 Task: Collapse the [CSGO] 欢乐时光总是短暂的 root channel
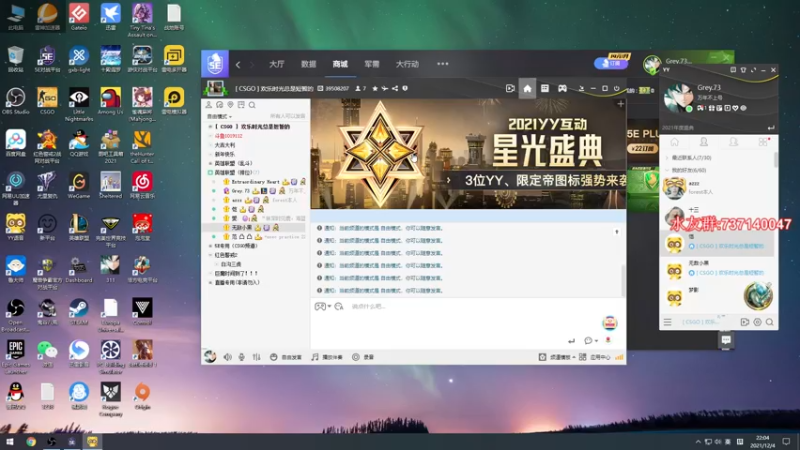tap(210, 127)
